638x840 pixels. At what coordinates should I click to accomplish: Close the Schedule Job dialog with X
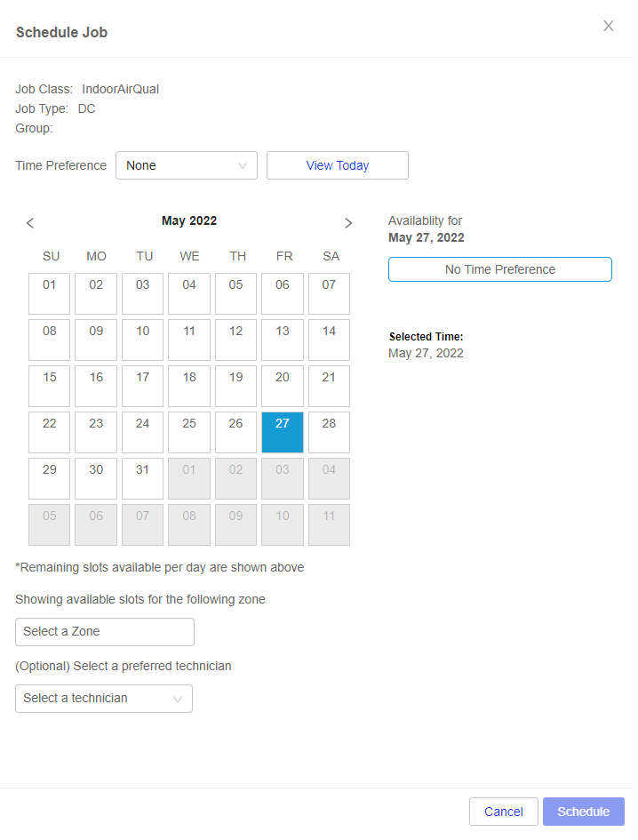pyautogui.click(x=608, y=26)
